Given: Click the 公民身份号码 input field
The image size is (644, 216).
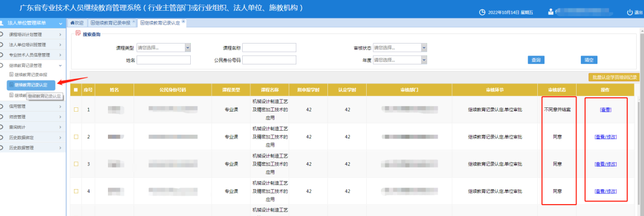Looking at the screenshot, I should click(x=270, y=60).
